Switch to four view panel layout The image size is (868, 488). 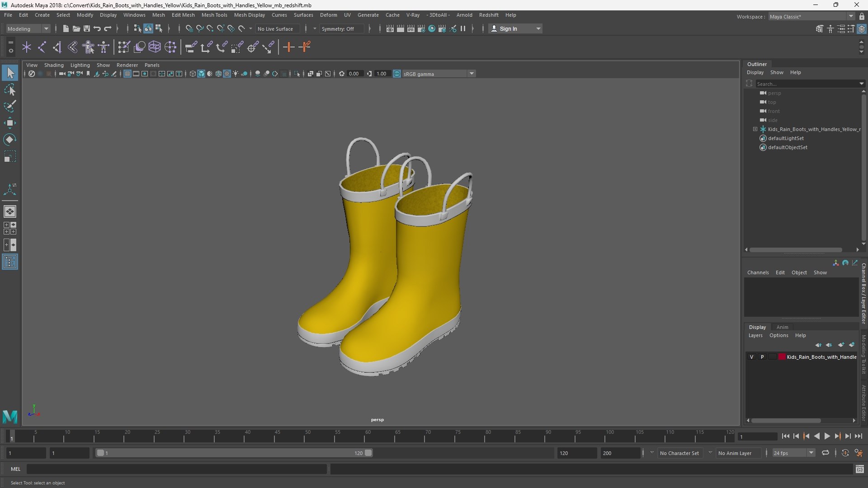pos(10,228)
